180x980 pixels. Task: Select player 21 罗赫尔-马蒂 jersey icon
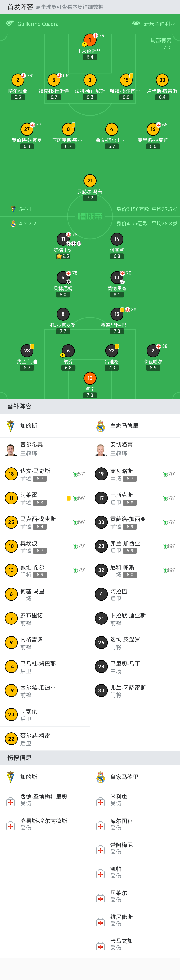(x=90, y=181)
